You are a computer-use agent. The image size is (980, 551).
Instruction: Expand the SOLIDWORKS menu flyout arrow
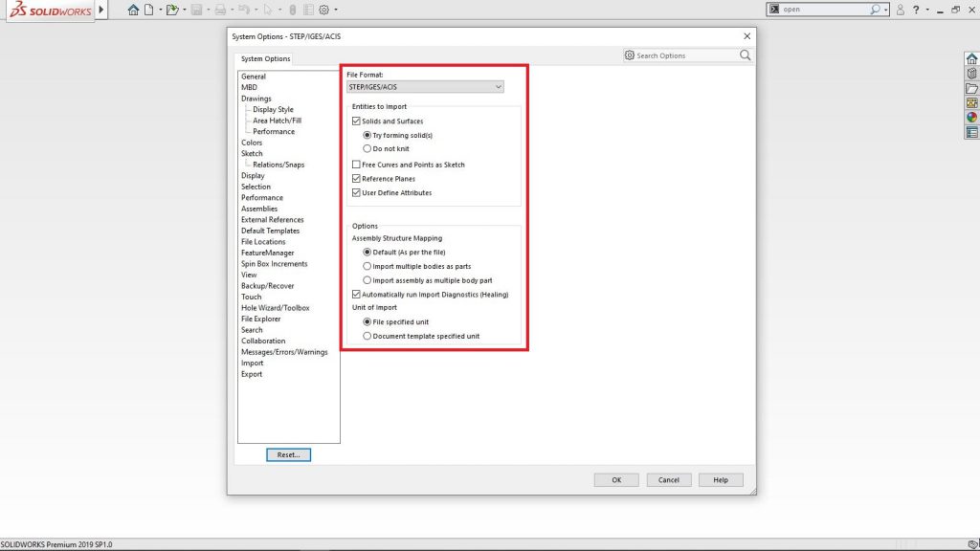point(101,10)
